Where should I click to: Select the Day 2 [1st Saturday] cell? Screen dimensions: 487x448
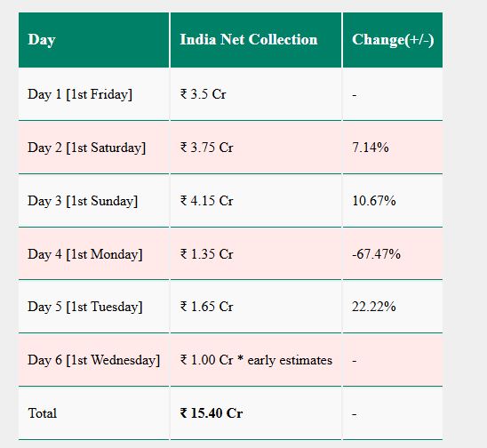tap(93, 148)
